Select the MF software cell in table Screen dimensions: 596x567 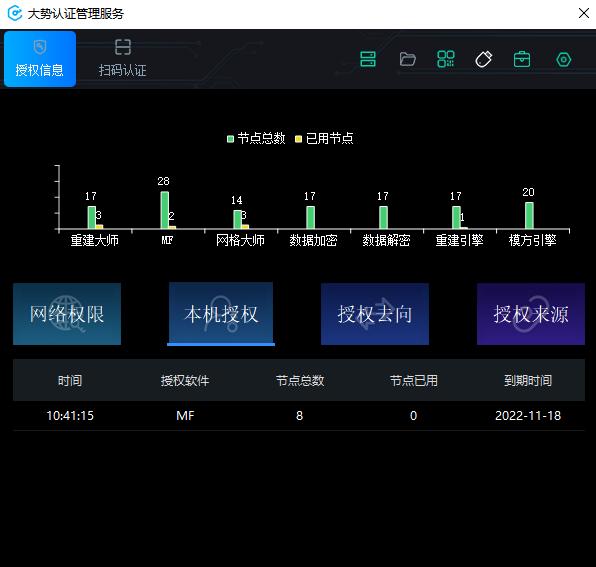point(185,415)
